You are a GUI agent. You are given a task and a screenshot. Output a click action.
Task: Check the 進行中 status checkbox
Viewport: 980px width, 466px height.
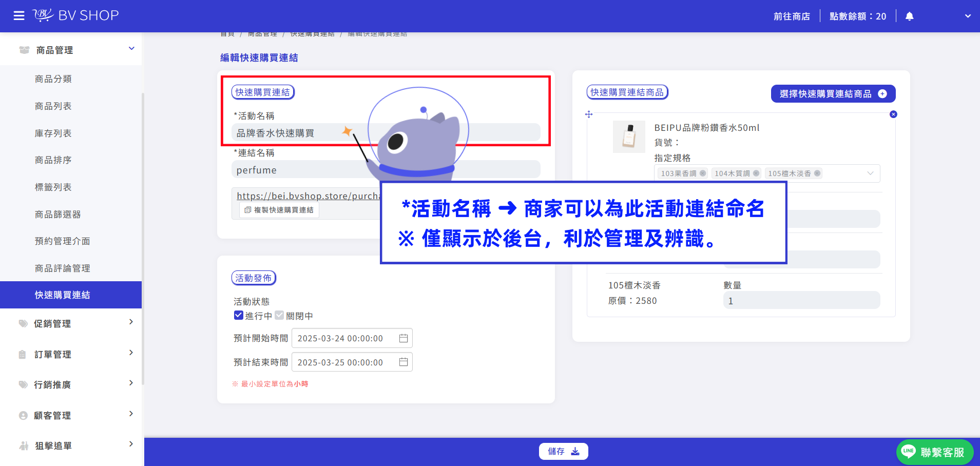238,315
